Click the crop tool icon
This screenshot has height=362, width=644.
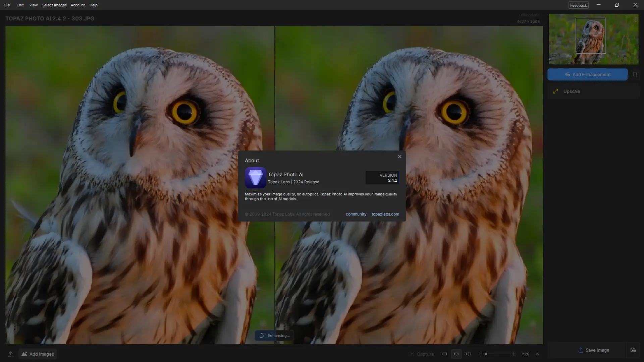pos(635,74)
